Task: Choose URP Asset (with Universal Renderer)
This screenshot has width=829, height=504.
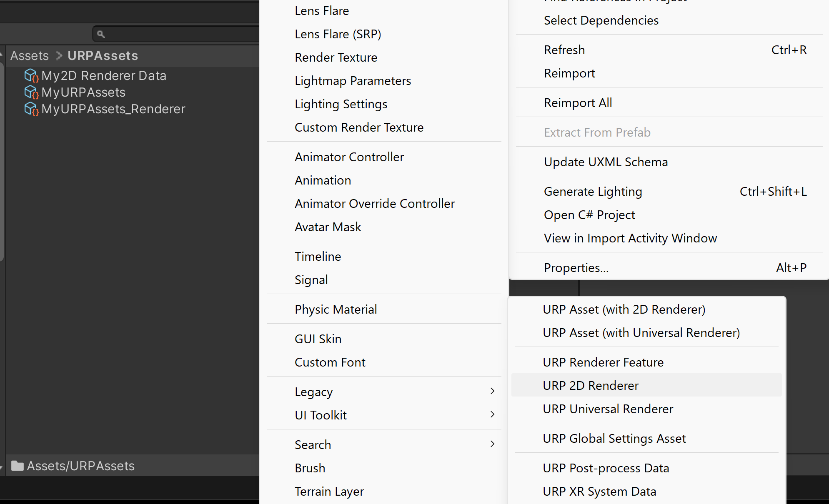Action: point(641,332)
